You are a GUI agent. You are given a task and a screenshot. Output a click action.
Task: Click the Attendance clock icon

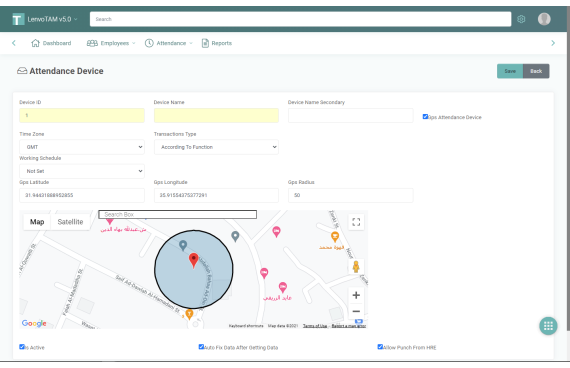coord(149,43)
